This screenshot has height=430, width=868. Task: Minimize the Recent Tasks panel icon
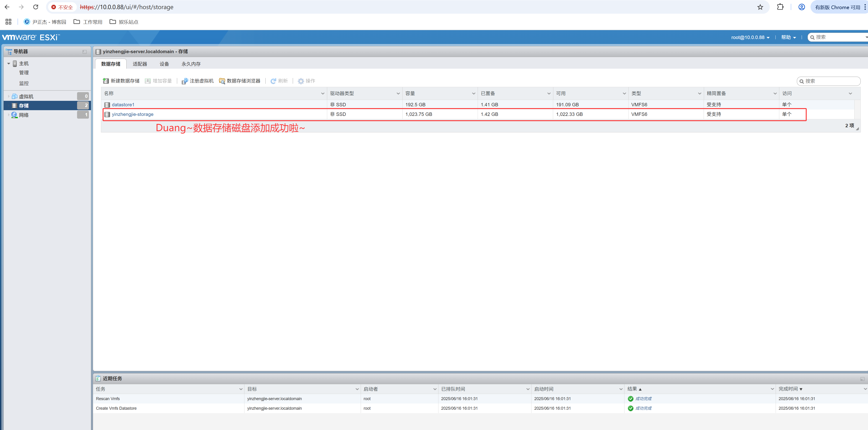pyautogui.click(x=862, y=379)
